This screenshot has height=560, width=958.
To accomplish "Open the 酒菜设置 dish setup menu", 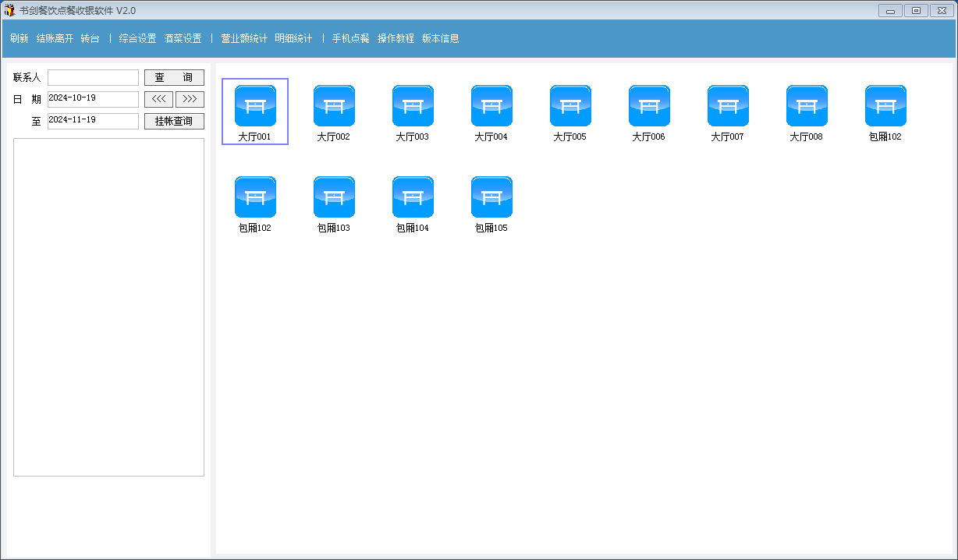I will tap(183, 37).
